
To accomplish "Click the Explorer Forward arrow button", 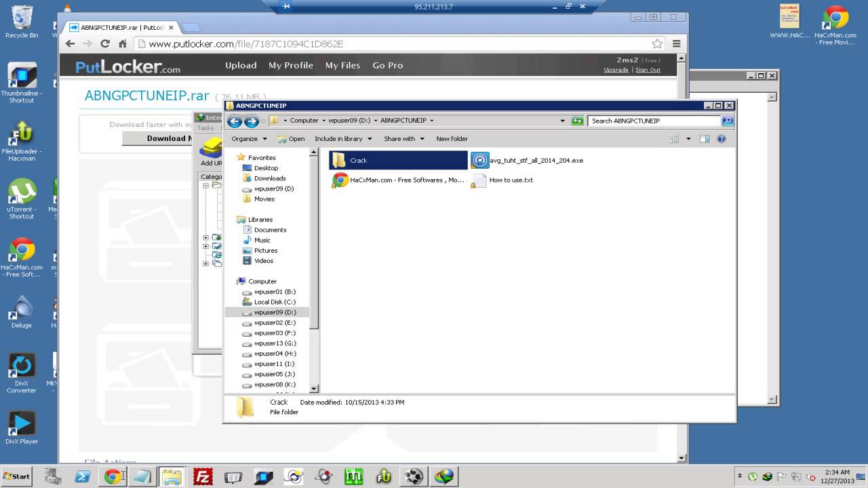I will click(x=251, y=121).
